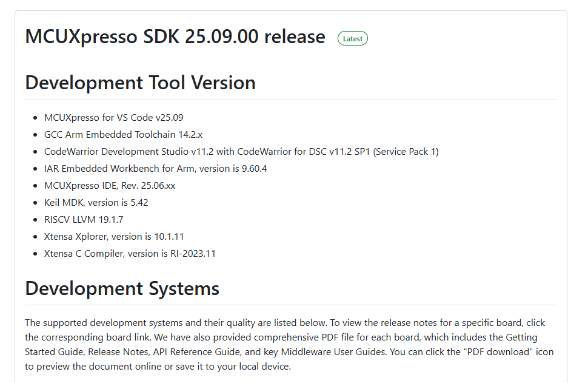Click the "Service Pack 1" text in parentheses
This screenshot has height=383, width=588.
coord(405,151)
